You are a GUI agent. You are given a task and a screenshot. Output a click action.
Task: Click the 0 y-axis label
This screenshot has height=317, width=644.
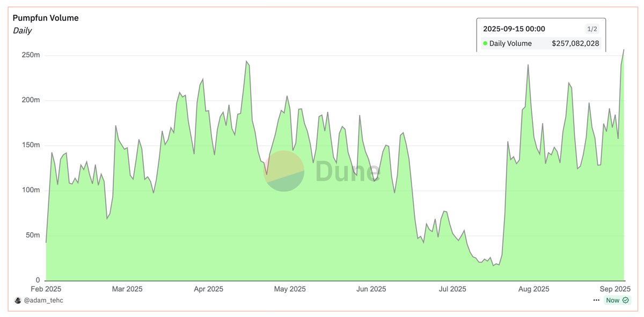click(38, 280)
